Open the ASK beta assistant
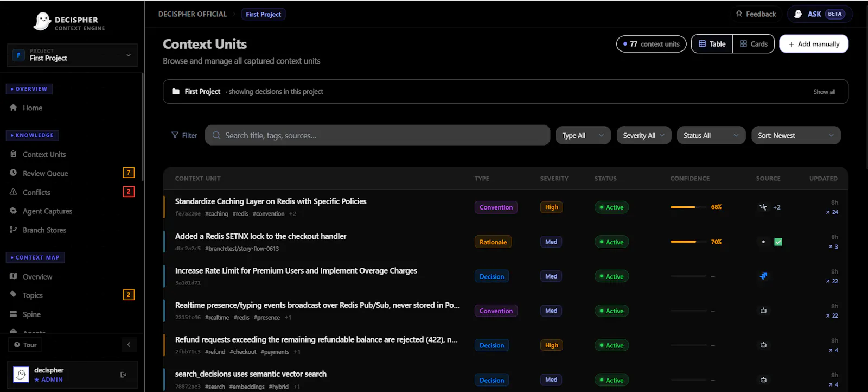 [x=820, y=14]
